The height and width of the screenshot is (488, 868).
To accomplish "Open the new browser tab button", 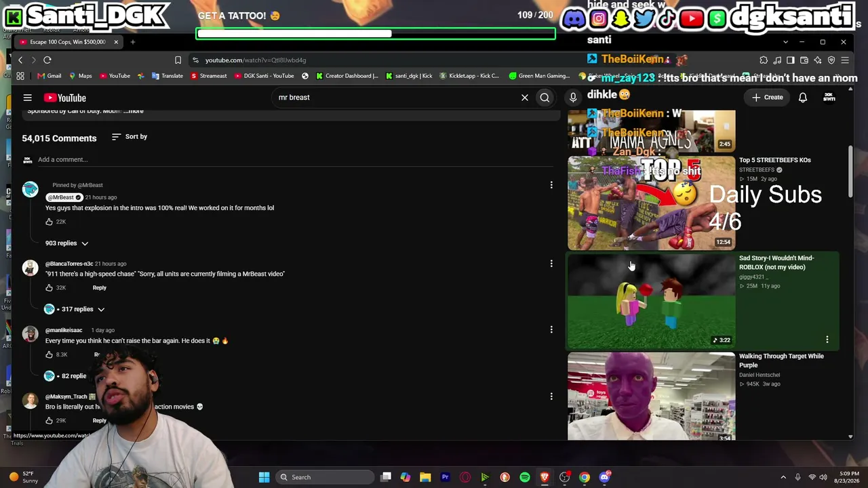I will coord(133,42).
